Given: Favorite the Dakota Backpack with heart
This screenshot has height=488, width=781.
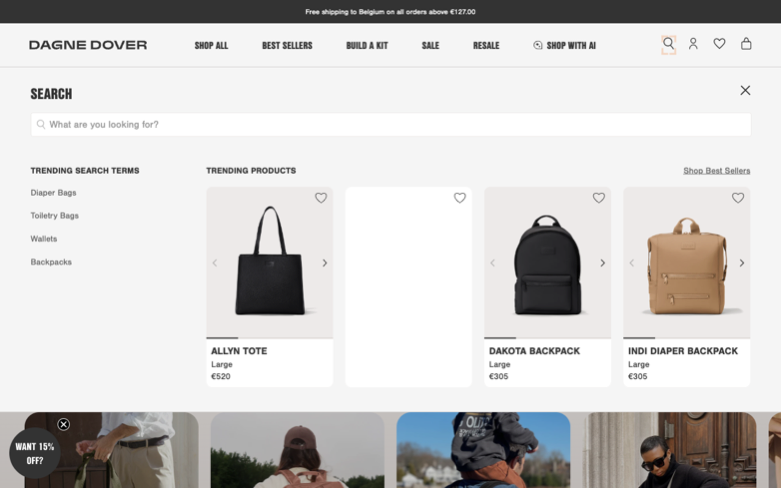Looking at the screenshot, I should tap(599, 198).
